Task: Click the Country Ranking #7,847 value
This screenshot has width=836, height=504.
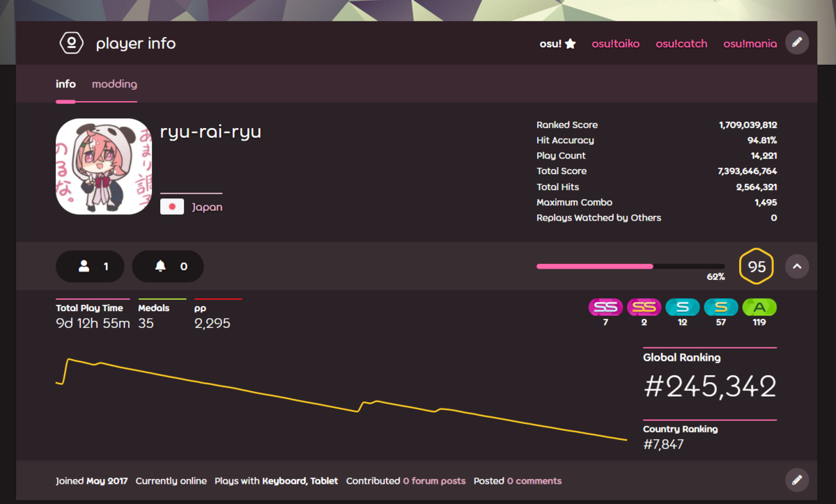Action: [663, 444]
